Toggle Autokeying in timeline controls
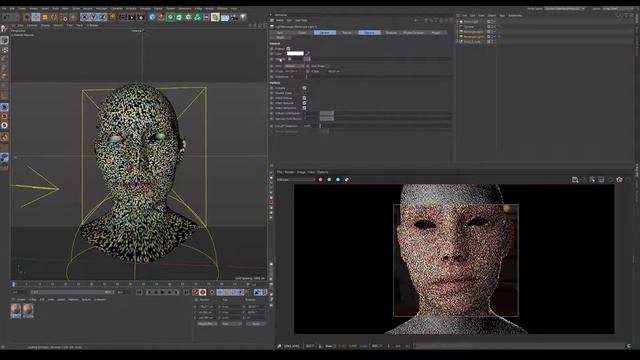 tap(203, 292)
